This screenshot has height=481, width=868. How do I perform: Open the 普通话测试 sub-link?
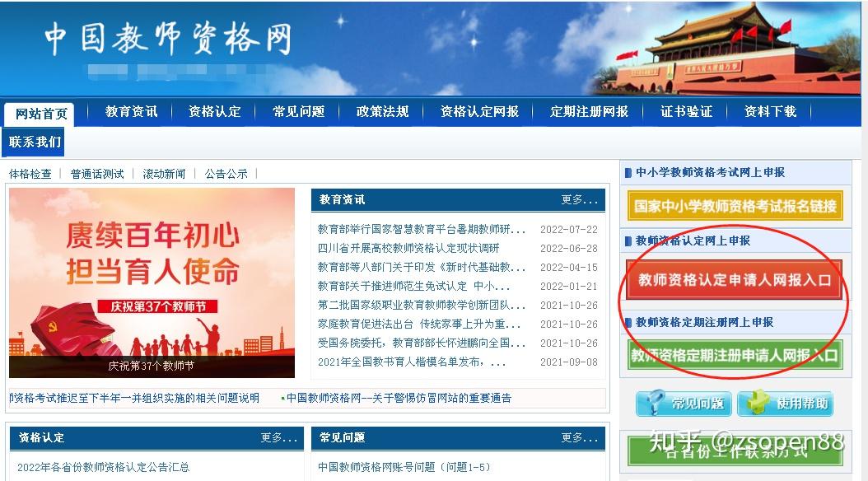coord(97,174)
